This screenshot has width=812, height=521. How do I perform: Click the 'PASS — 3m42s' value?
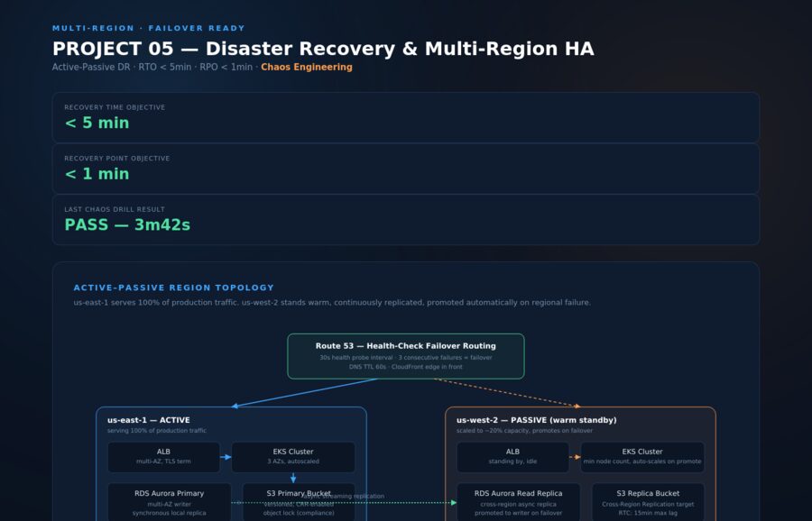[x=127, y=224]
